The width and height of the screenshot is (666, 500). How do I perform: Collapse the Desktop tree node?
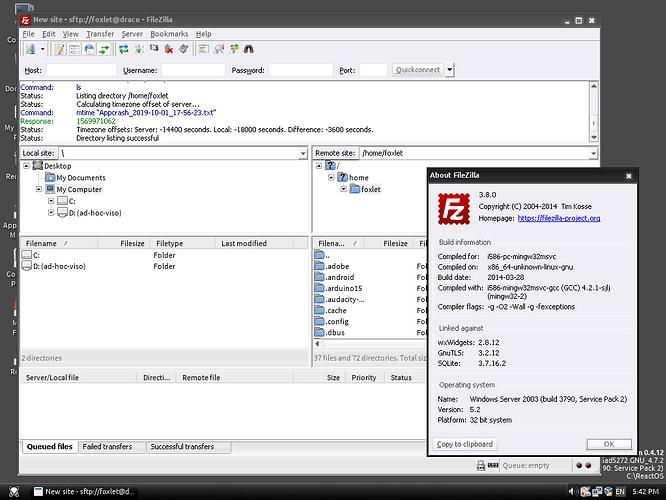pos(26,166)
